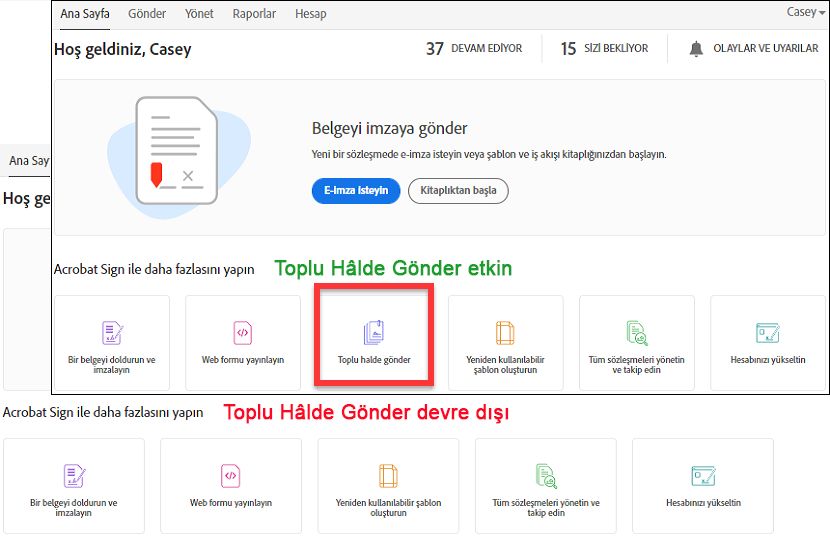Select Hesabınızı yükseltin label in back window
The width and height of the screenshot is (830, 538).
pyautogui.click(x=703, y=503)
